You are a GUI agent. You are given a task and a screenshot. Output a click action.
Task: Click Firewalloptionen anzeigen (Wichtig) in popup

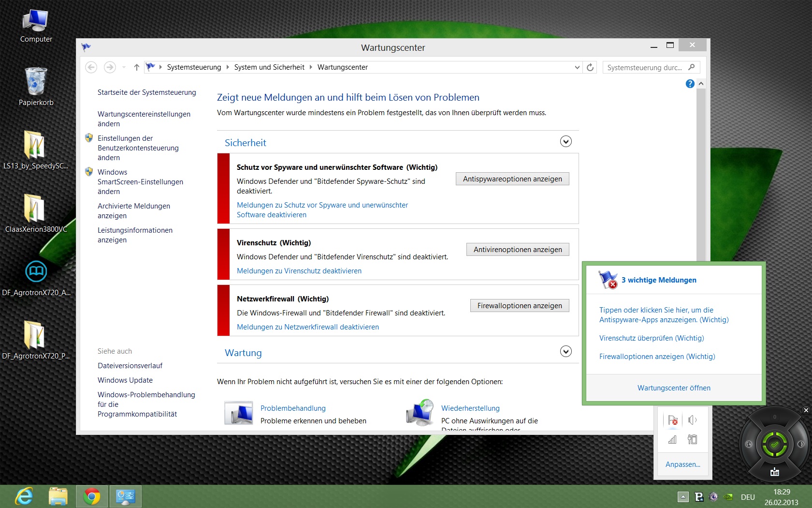click(x=657, y=357)
